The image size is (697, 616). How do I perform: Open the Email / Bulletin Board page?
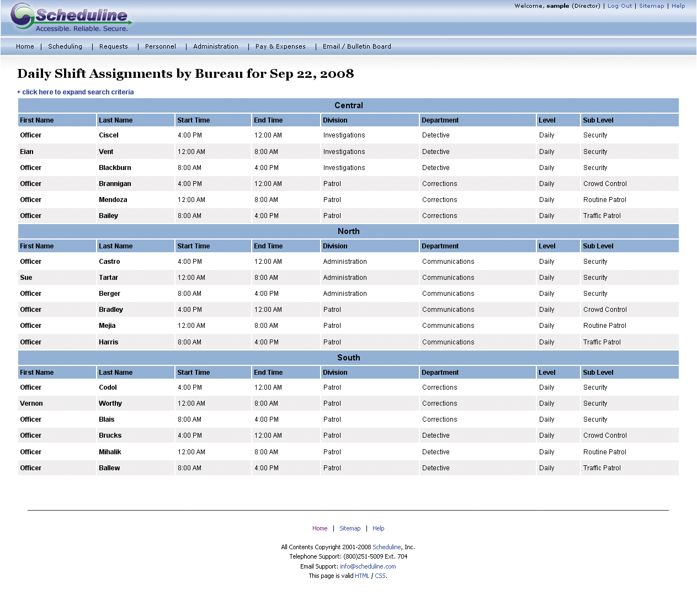point(357,46)
